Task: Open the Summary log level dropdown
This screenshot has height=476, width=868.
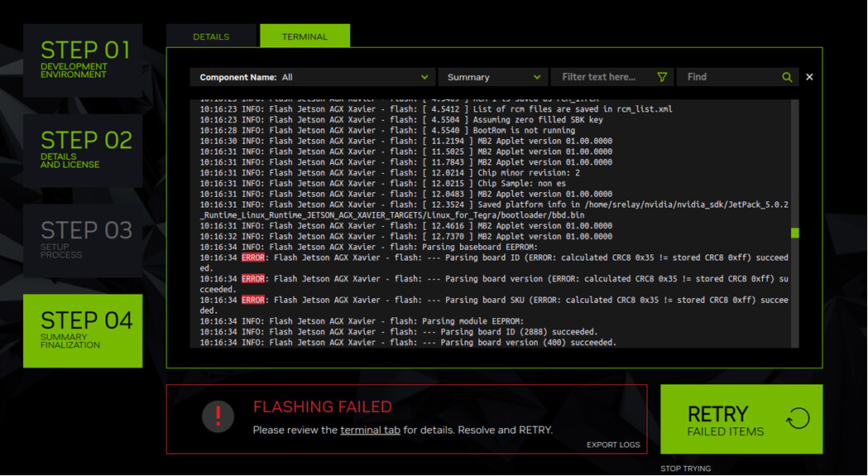Action: click(x=492, y=77)
